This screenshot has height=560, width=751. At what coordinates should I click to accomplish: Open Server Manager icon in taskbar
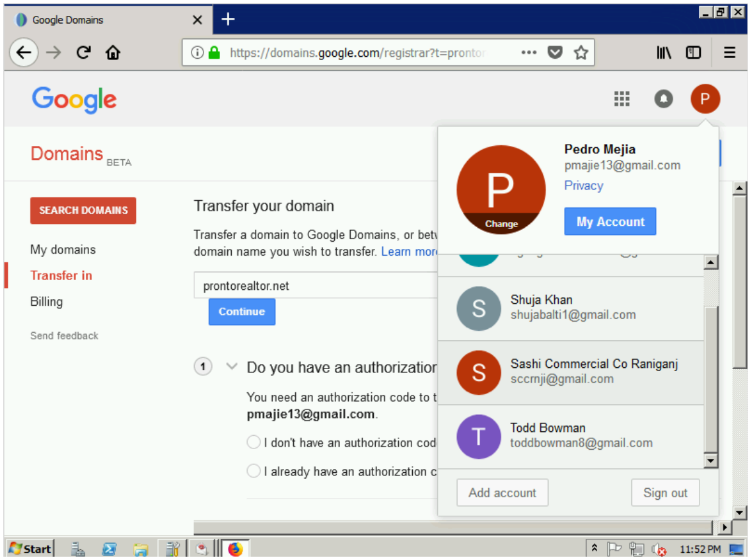77,549
